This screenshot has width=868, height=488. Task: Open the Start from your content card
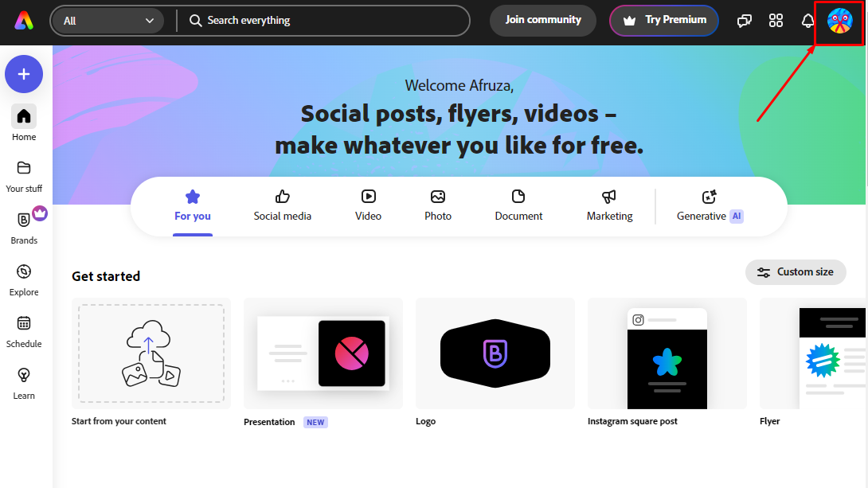click(x=151, y=353)
